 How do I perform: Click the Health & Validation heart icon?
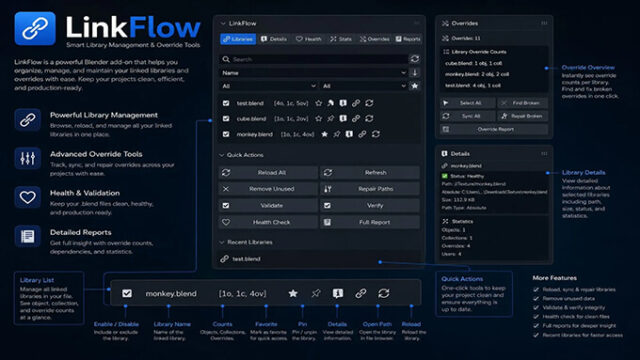click(x=27, y=198)
